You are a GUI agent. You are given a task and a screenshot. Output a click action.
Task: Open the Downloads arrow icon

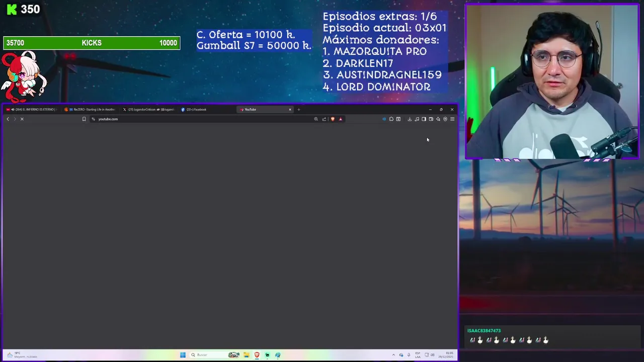410,119
